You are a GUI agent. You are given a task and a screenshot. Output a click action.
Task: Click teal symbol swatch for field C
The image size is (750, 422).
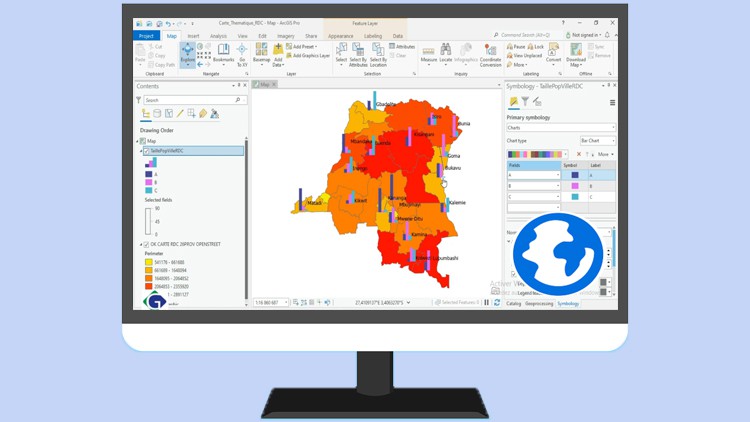575,197
